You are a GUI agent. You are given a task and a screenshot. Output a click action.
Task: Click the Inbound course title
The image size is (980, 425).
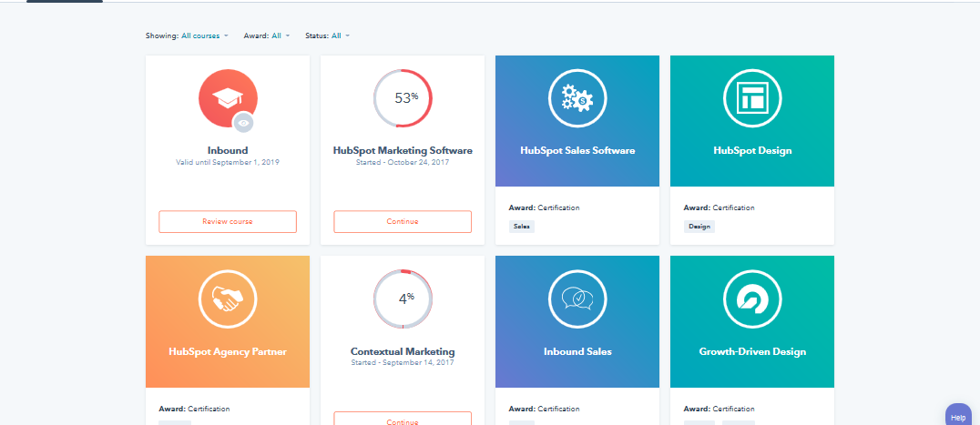click(x=228, y=150)
